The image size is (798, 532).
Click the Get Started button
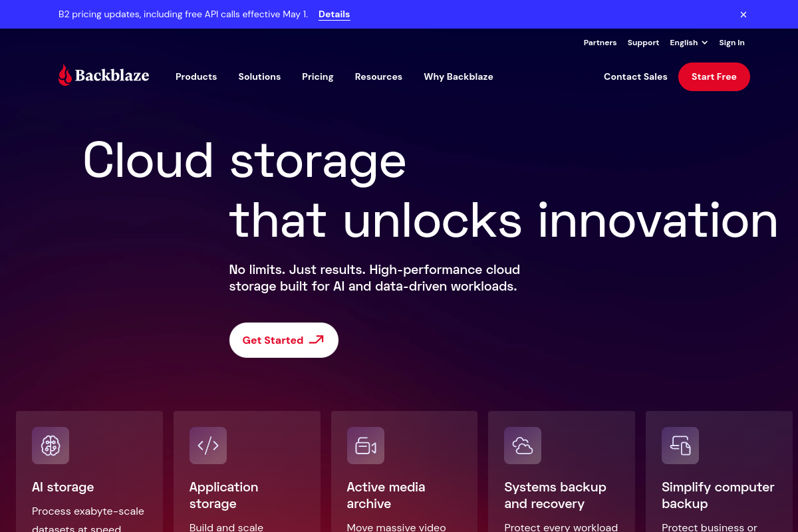[x=284, y=340]
